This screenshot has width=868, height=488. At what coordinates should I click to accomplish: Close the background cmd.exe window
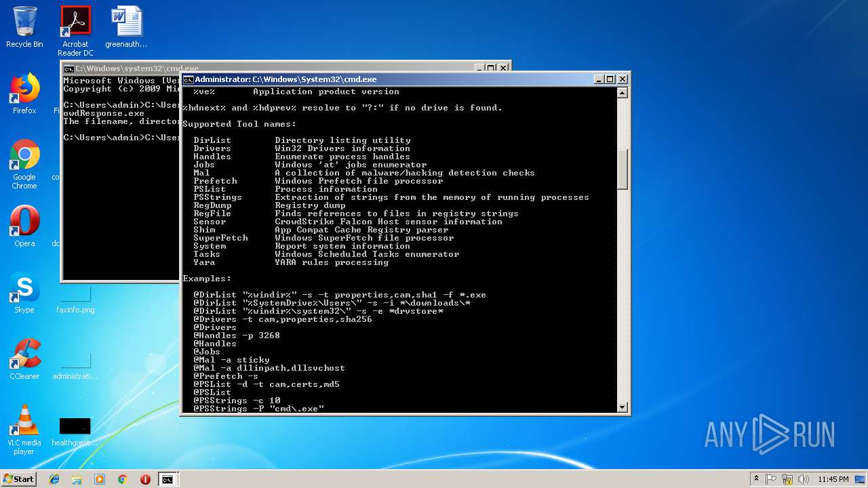503,68
